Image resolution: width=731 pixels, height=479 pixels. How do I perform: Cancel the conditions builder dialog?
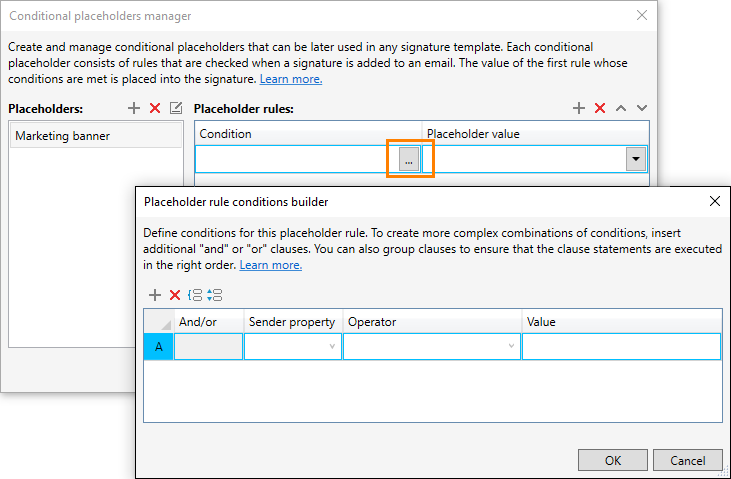[688, 460]
